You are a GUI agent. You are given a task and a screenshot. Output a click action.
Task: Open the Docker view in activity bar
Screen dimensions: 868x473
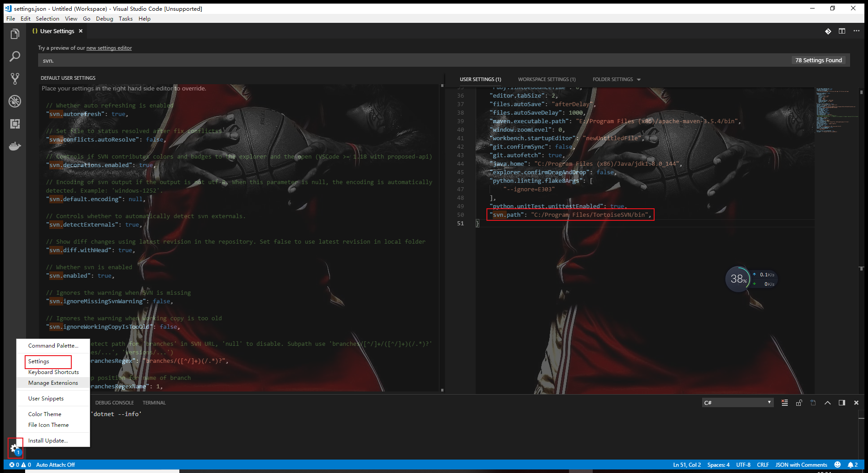click(15, 146)
